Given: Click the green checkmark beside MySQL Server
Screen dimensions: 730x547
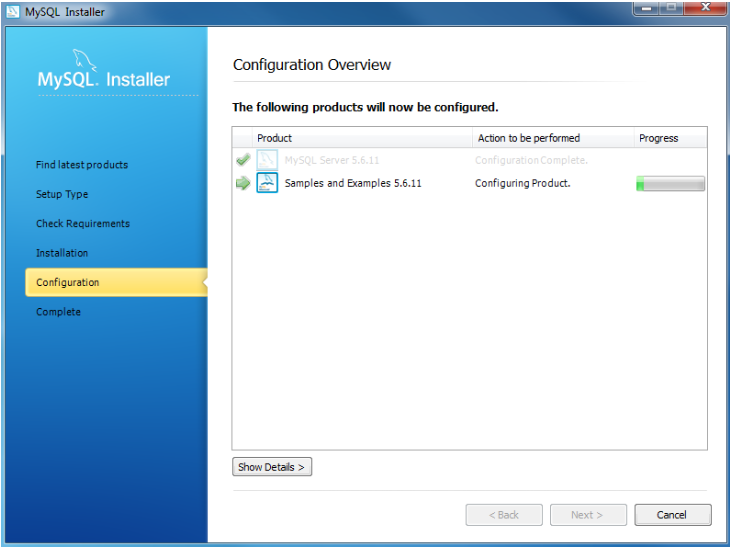Looking at the screenshot, I should 243,160.
